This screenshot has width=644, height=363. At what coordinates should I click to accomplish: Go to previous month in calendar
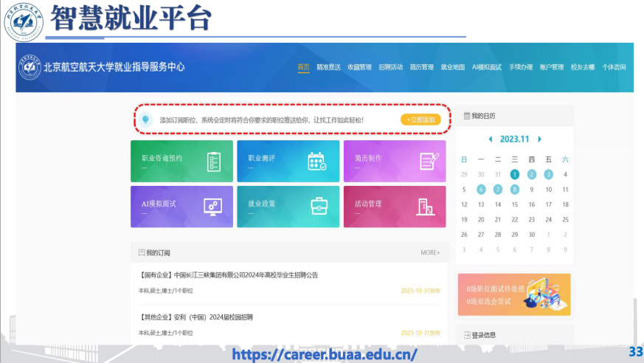tap(491, 139)
